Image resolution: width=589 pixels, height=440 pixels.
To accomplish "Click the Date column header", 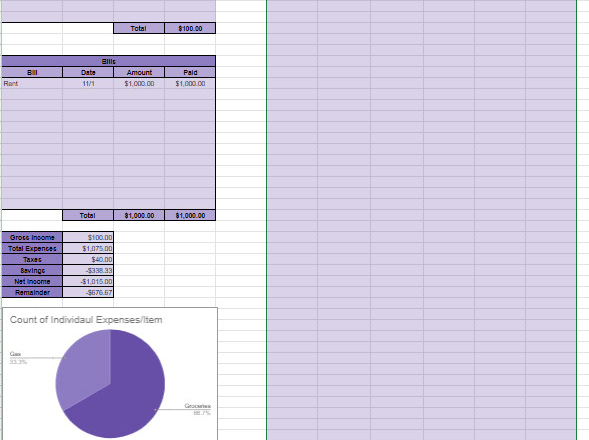I will [x=88, y=72].
